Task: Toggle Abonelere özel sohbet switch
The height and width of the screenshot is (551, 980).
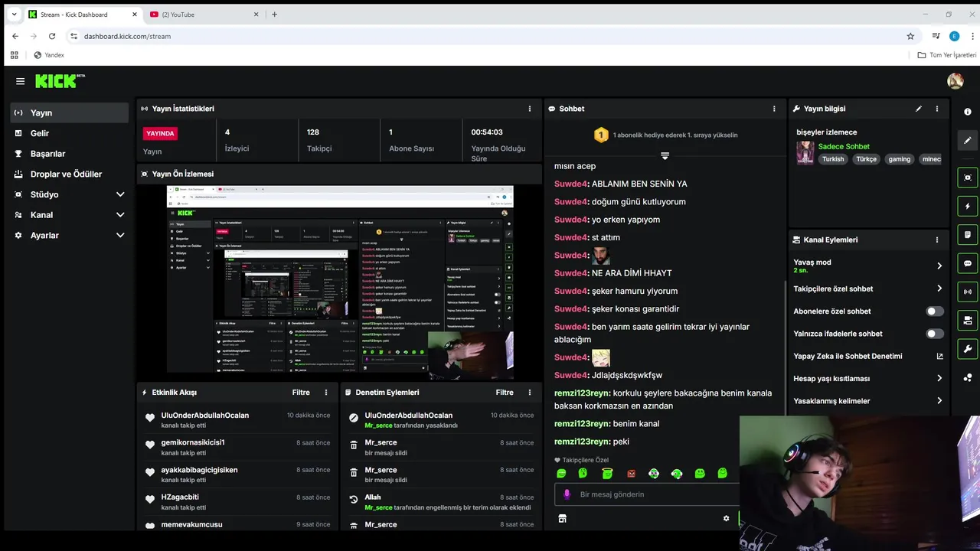Action: pyautogui.click(x=935, y=311)
